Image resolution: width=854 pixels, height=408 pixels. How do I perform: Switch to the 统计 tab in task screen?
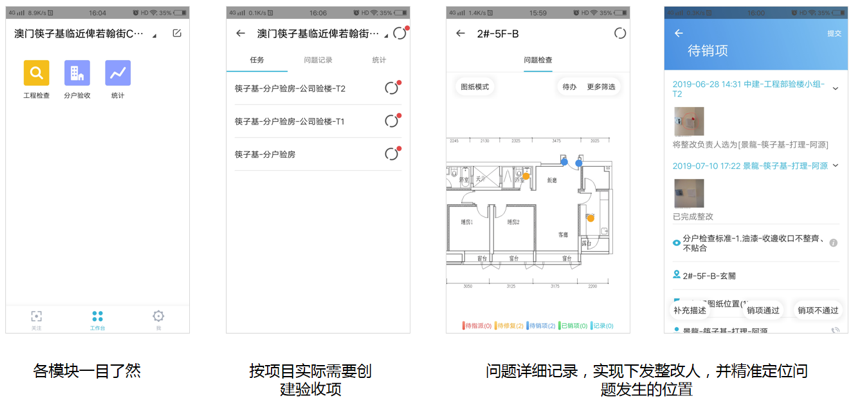coord(379,60)
